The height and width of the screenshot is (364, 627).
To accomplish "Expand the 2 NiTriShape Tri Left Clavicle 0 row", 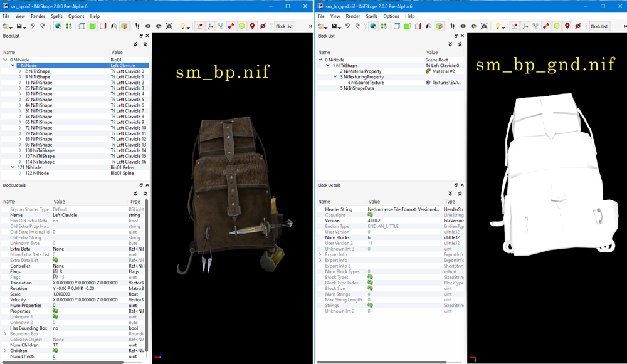I will pos(20,71).
